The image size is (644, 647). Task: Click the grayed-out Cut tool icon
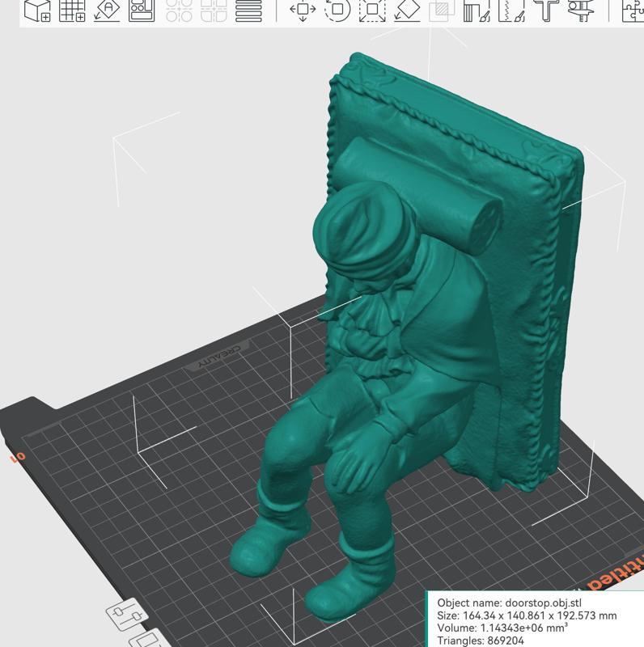[x=442, y=11]
